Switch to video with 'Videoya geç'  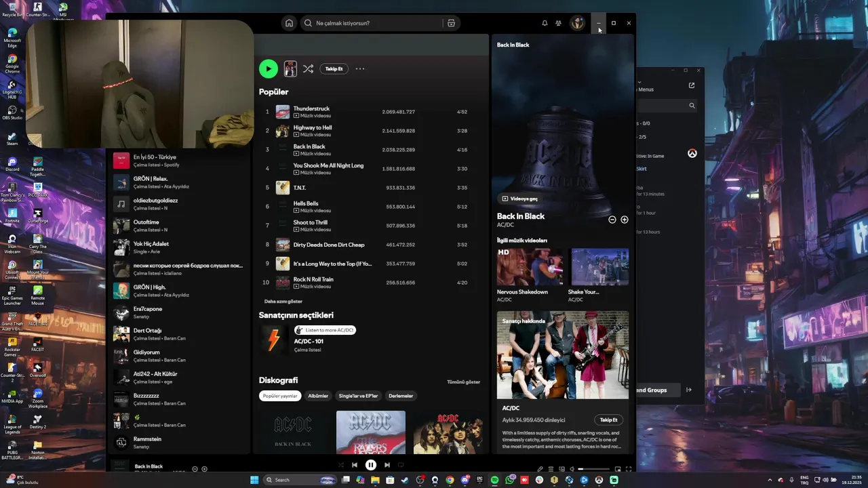(x=519, y=199)
